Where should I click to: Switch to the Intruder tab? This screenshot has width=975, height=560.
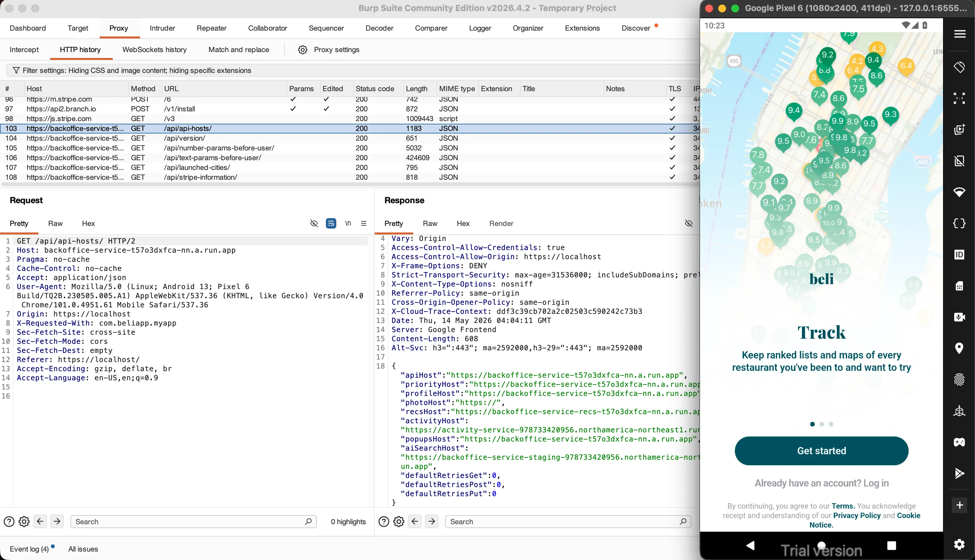(162, 28)
